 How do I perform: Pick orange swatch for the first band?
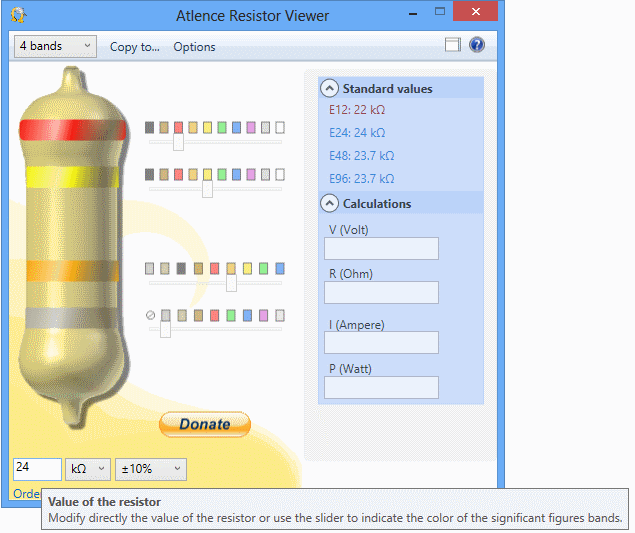click(193, 128)
